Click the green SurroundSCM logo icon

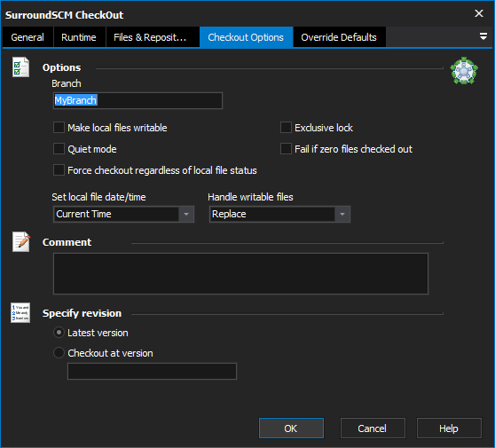464,71
